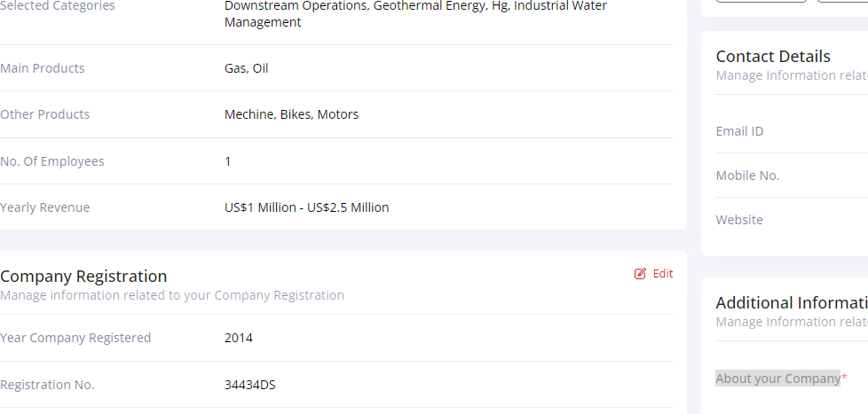Click the red Edit link text
The width and height of the screenshot is (868, 414).
coord(663,274)
